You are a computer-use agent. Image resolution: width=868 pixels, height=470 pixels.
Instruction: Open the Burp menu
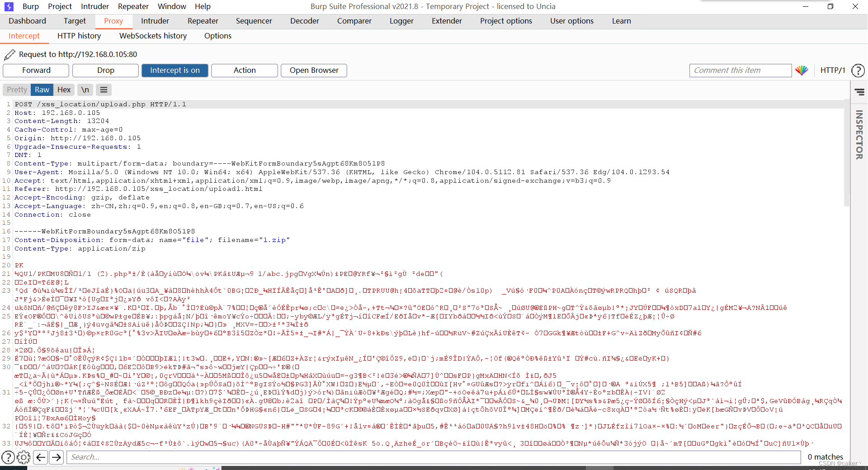coord(31,6)
